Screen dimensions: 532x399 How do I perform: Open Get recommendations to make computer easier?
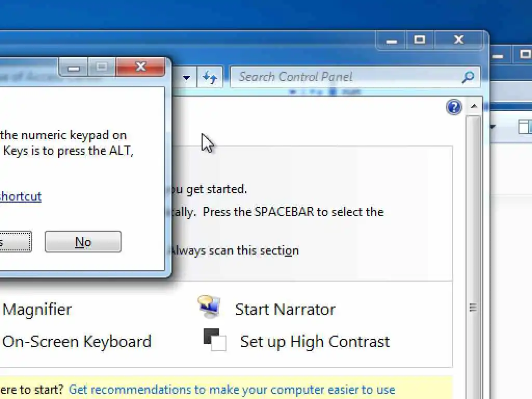232,390
